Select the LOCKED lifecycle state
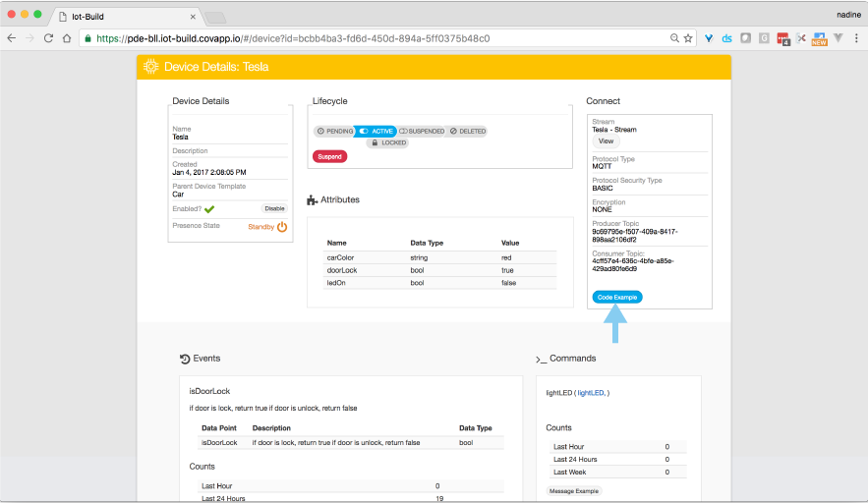 [387, 142]
